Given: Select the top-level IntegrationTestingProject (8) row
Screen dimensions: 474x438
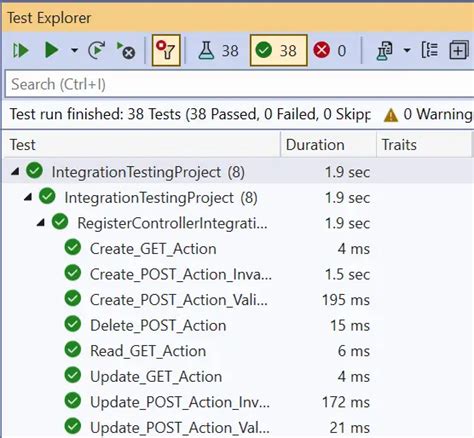Looking at the screenshot, I should 238,172.
